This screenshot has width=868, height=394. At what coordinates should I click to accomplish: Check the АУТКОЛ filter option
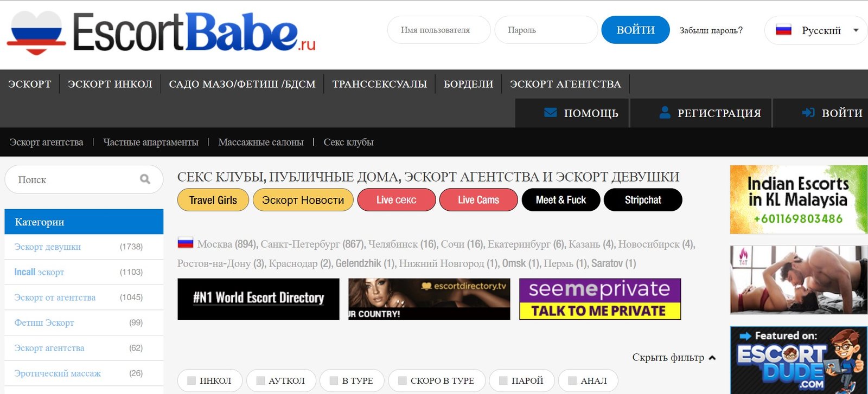pyautogui.click(x=260, y=380)
